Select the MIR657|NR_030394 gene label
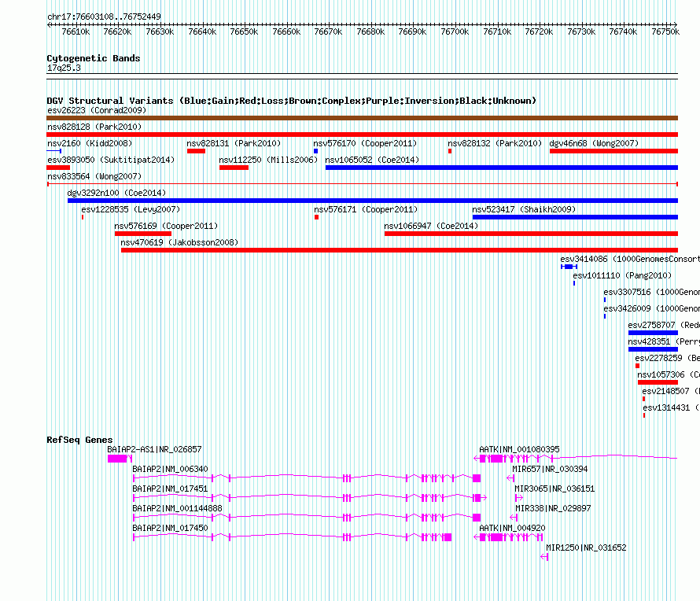 click(x=550, y=469)
